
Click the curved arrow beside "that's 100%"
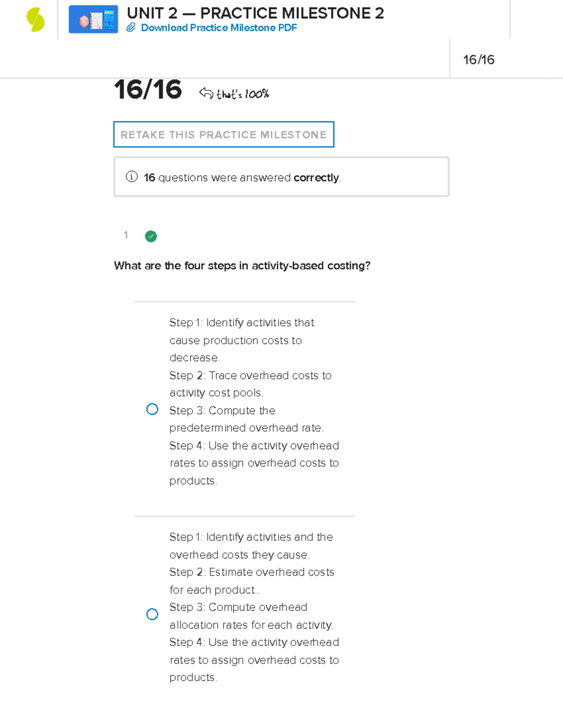pyautogui.click(x=206, y=93)
